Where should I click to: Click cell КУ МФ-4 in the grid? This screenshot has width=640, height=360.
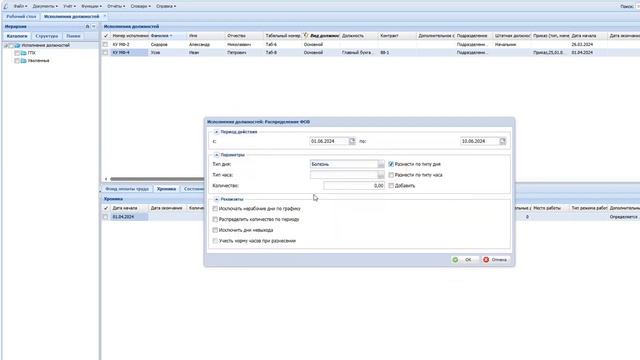tap(129, 53)
